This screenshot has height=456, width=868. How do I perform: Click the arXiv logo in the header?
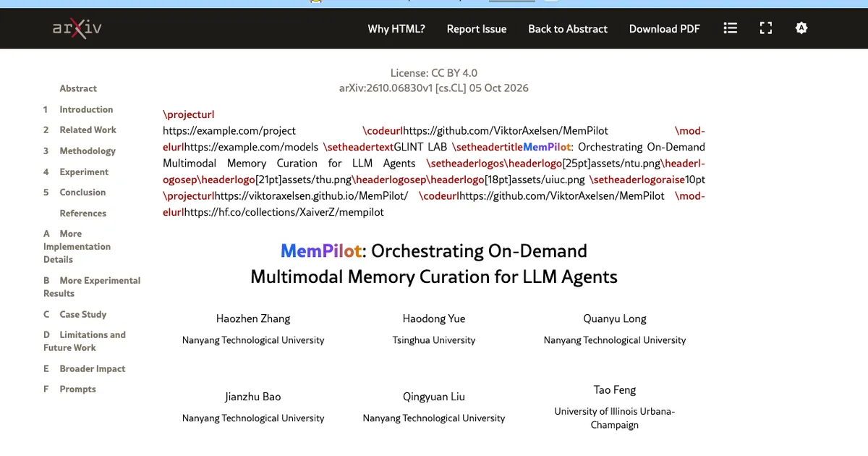[x=77, y=28]
